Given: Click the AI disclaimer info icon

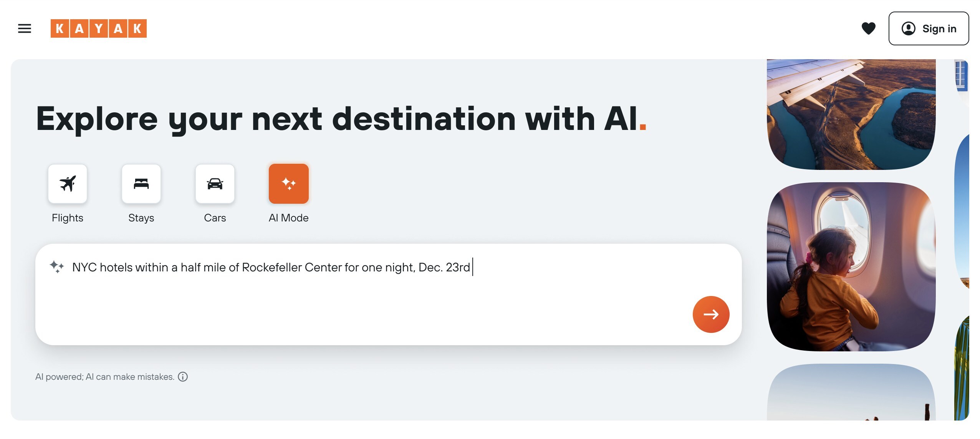Looking at the screenshot, I should click(x=183, y=377).
